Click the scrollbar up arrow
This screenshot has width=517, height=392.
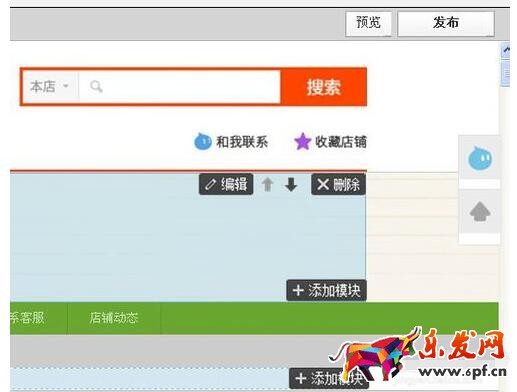[506, 51]
